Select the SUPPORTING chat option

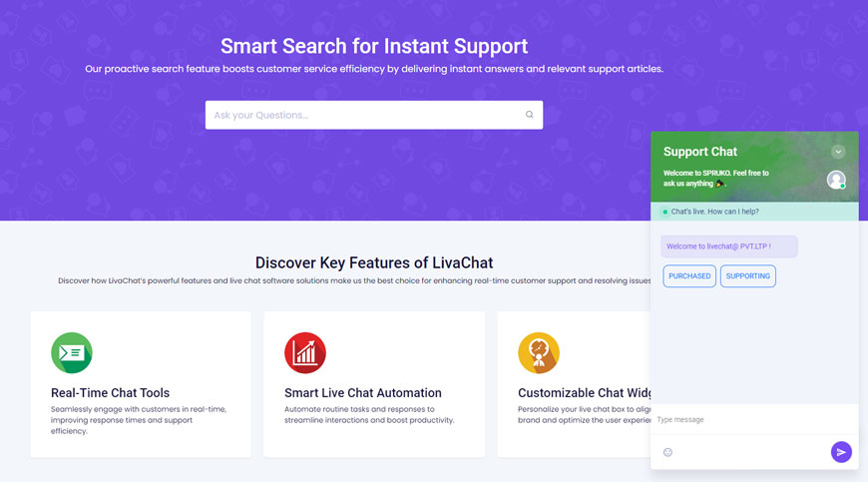tap(748, 276)
